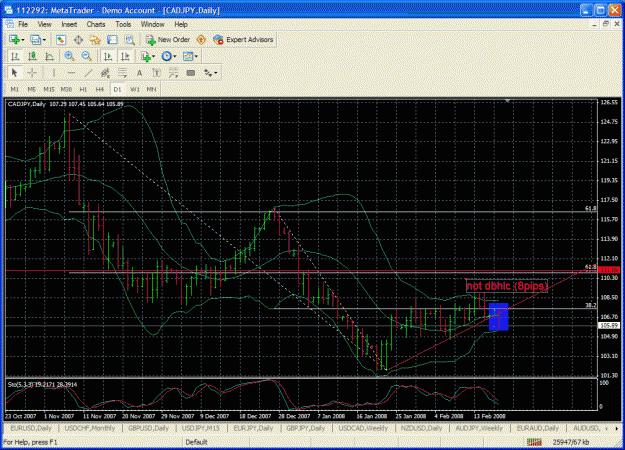Switch timeframe to M30
This screenshot has height=450, width=625.
[x=66, y=89]
